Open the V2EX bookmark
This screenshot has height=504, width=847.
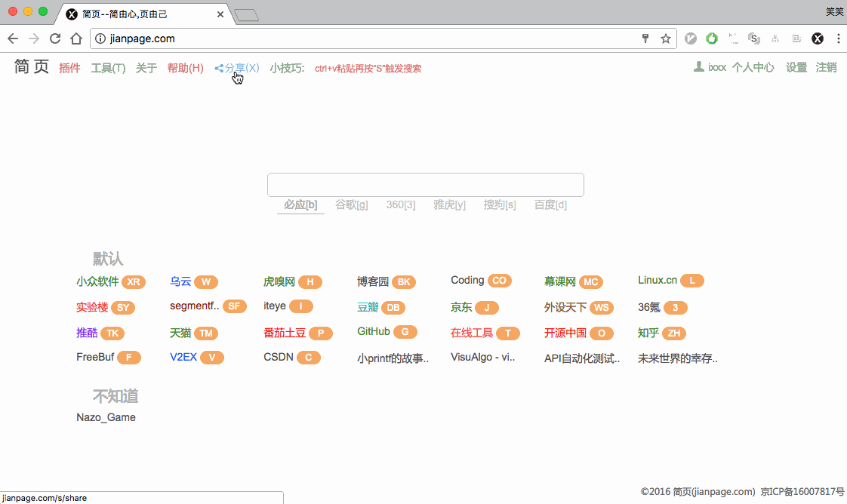pyautogui.click(x=183, y=357)
